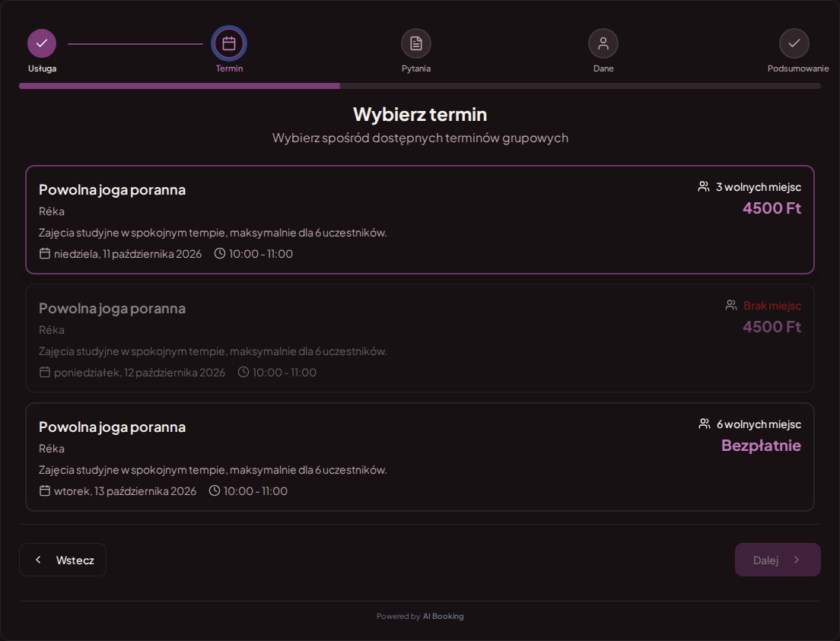
Task: Click the people icon beside 3 wolnych miejsc
Action: pyautogui.click(x=703, y=186)
